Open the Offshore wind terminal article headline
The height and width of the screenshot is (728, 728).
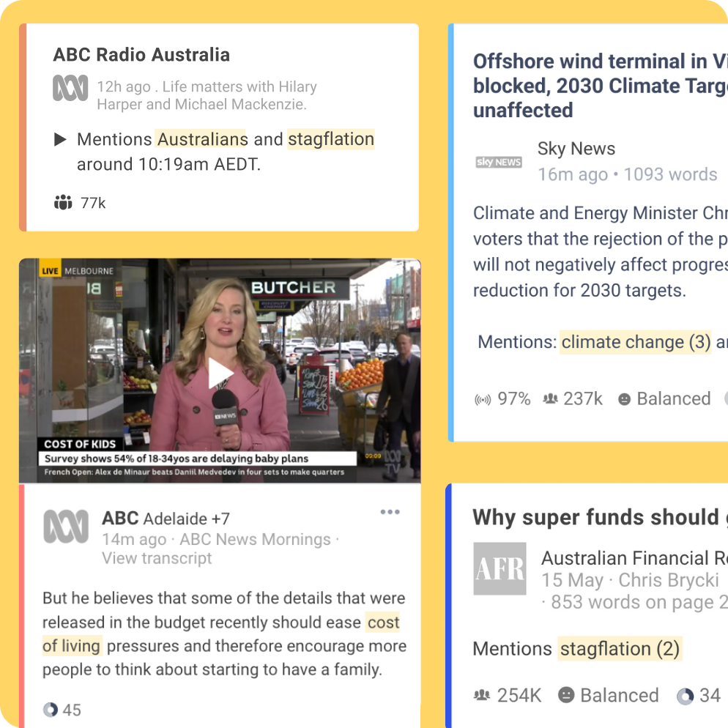tap(601, 86)
